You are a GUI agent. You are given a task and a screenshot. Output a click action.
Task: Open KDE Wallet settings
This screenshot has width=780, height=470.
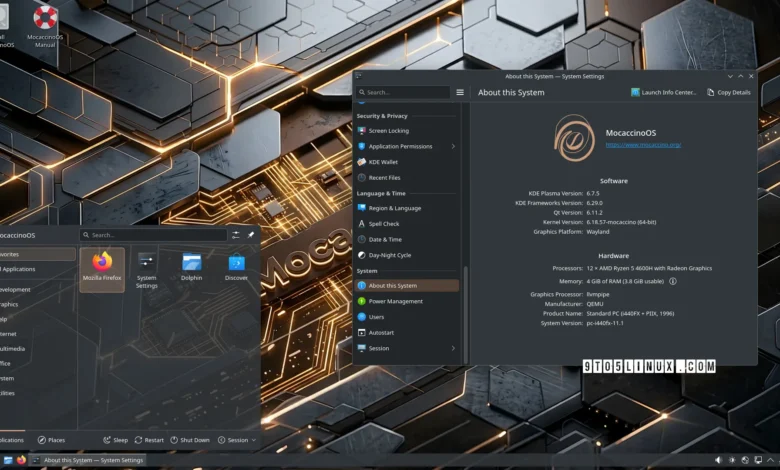coord(407,162)
